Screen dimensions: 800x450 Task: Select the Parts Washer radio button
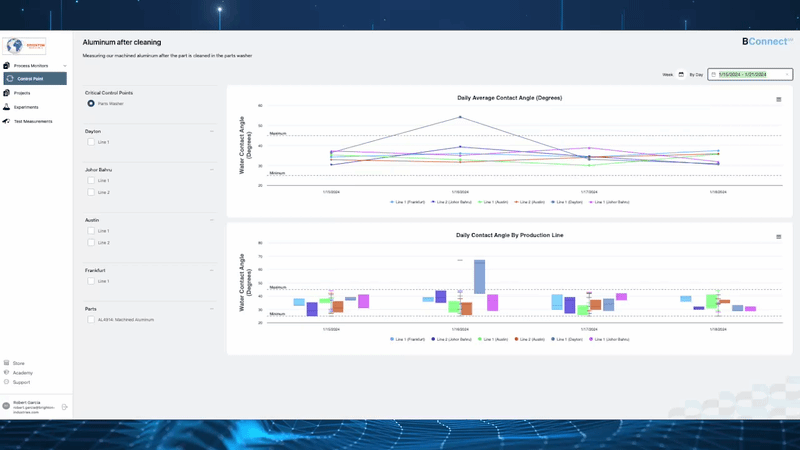pos(91,104)
